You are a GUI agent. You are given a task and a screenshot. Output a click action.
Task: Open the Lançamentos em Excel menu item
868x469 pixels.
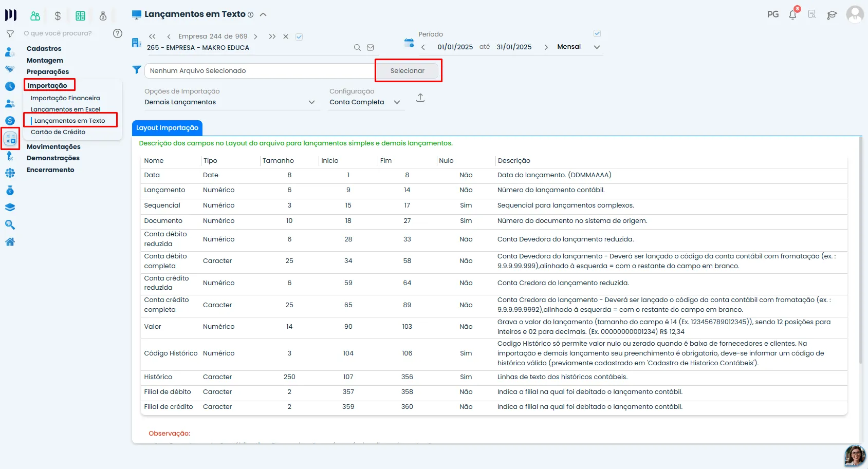65,109
